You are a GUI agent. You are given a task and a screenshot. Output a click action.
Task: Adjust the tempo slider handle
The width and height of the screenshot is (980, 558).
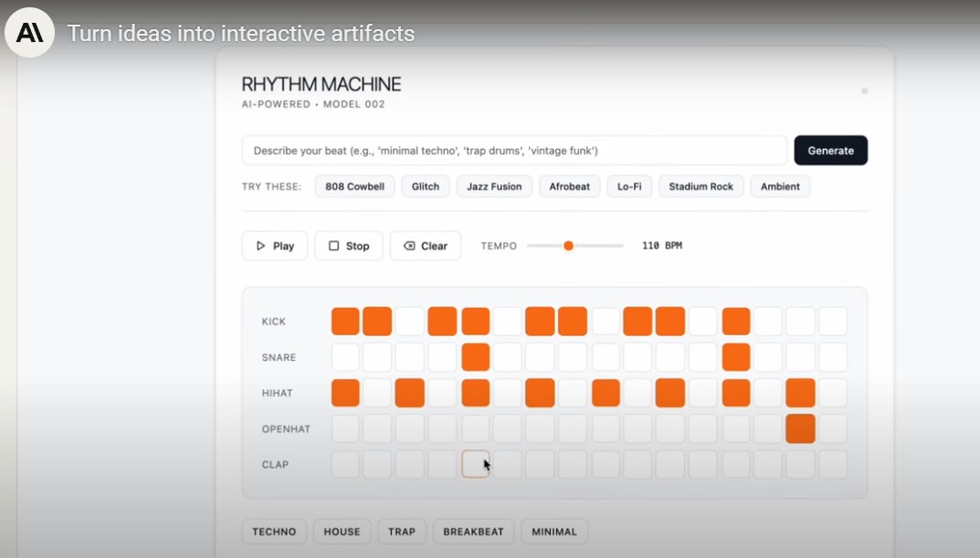point(568,246)
